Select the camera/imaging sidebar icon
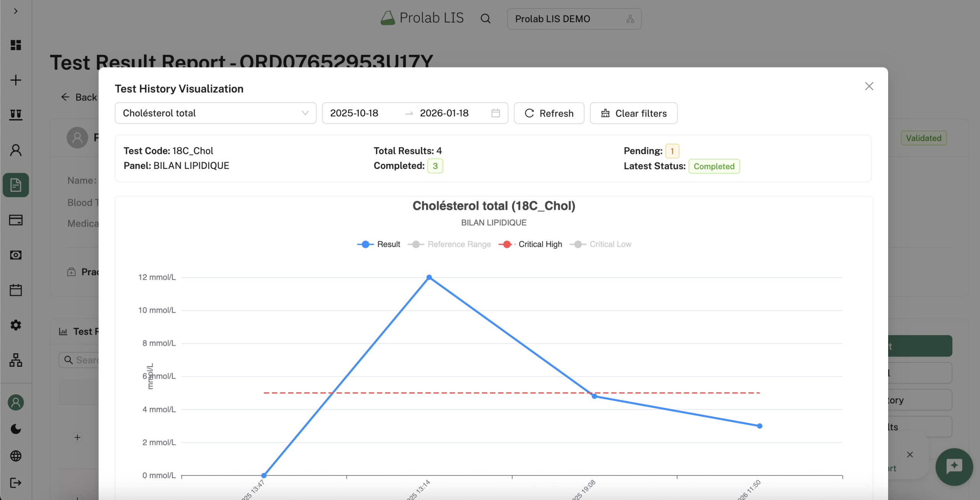 [x=16, y=255]
